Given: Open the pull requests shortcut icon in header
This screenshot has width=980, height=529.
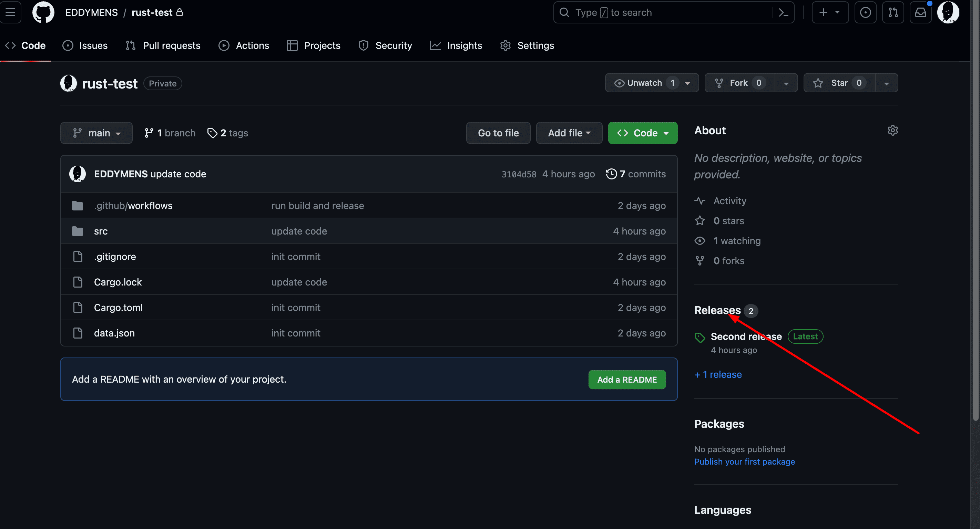Looking at the screenshot, I should coord(893,12).
